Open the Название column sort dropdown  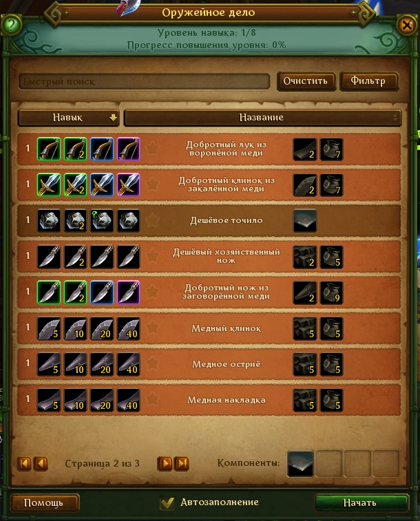point(262,118)
